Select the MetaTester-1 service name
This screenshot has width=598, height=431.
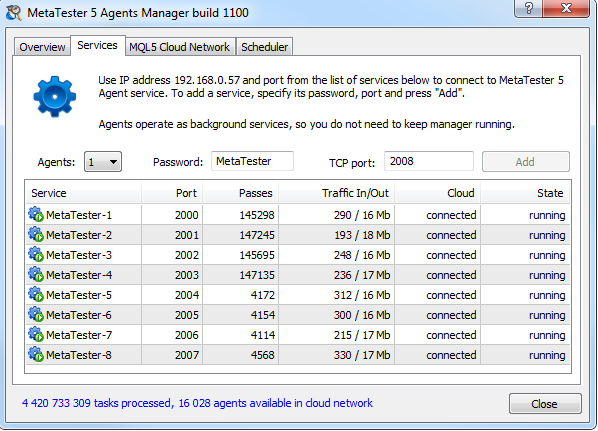tap(79, 215)
